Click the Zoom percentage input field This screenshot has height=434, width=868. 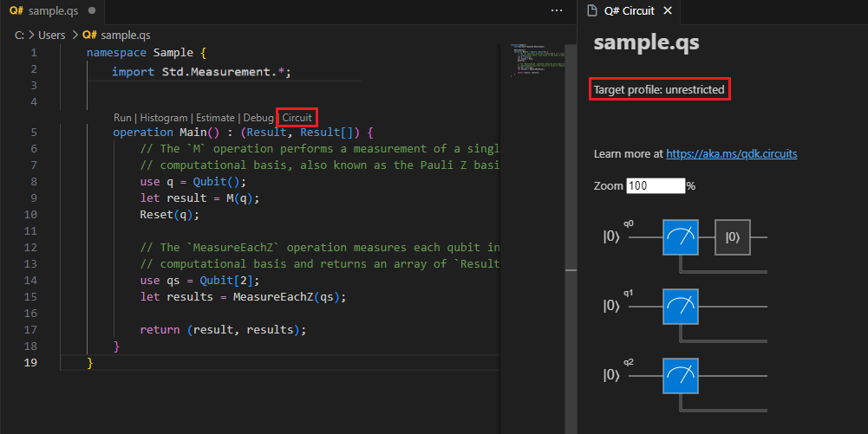[x=656, y=185]
